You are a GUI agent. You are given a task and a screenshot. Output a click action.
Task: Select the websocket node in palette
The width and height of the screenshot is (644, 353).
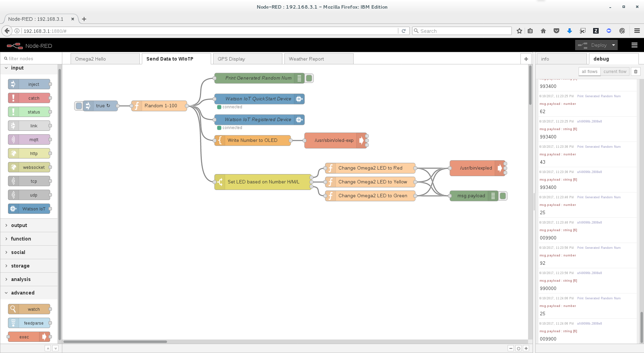pos(29,167)
